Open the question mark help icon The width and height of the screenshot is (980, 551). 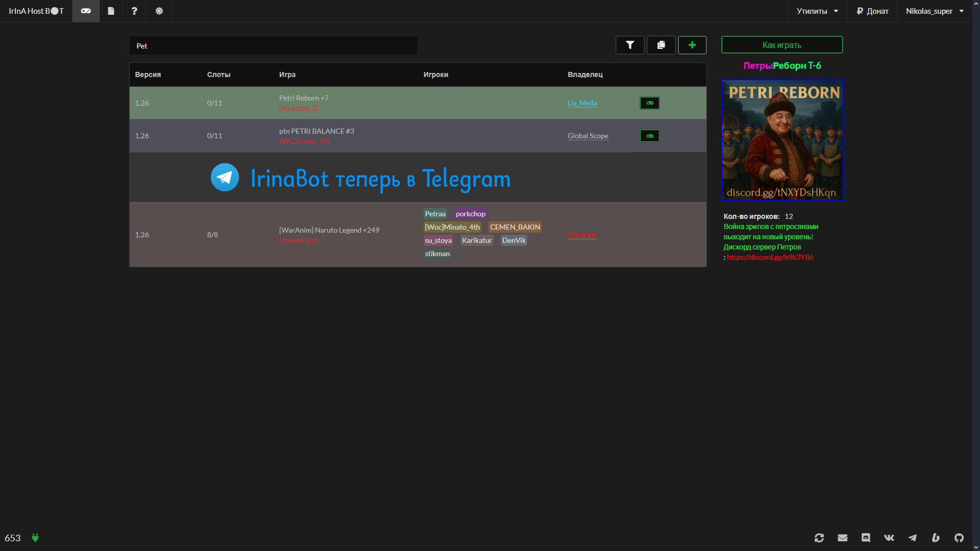tap(134, 11)
